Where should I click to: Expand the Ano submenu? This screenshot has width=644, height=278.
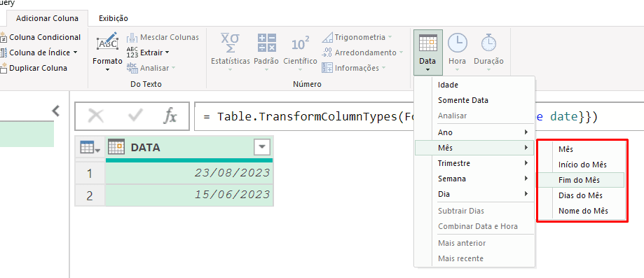474,132
